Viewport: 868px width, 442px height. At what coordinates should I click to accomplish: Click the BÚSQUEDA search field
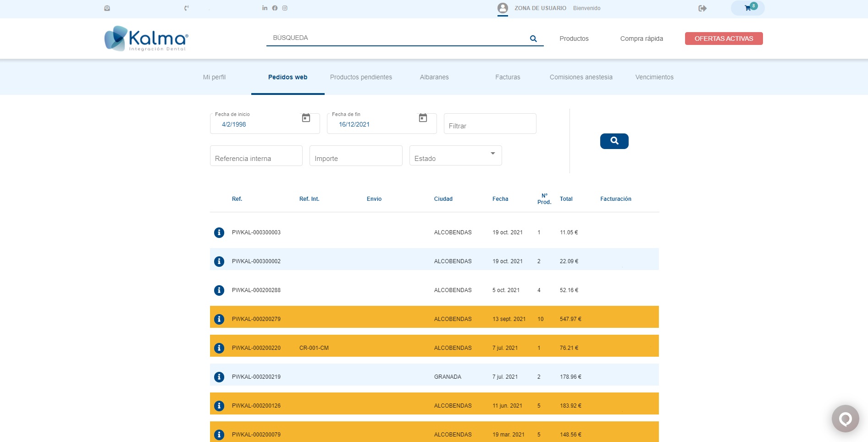(x=397, y=38)
